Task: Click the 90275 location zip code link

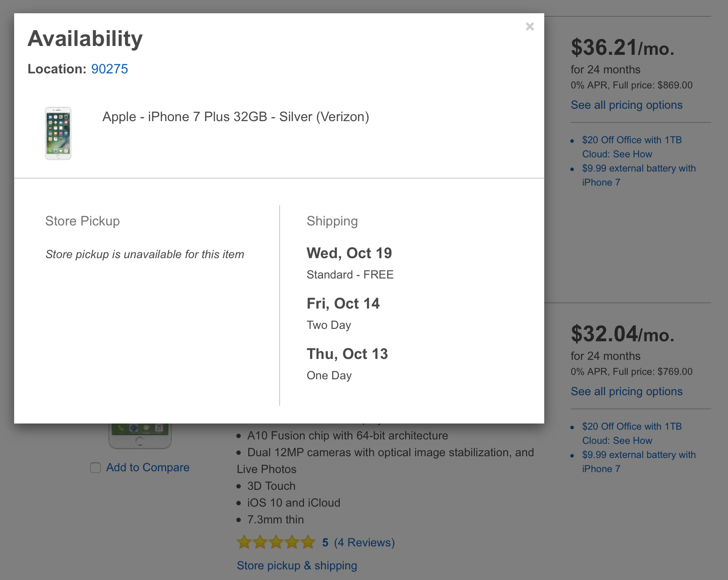Action: [109, 69]
